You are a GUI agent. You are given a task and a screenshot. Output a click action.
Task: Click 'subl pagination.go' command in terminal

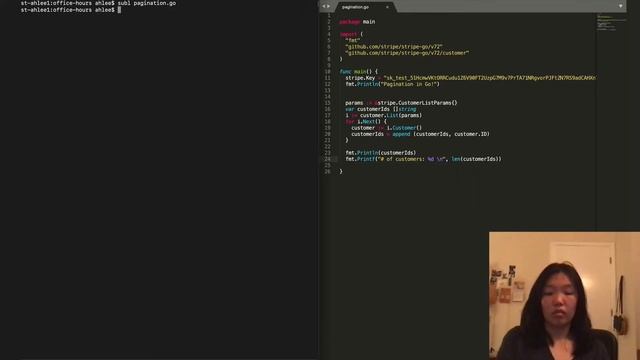147,3
